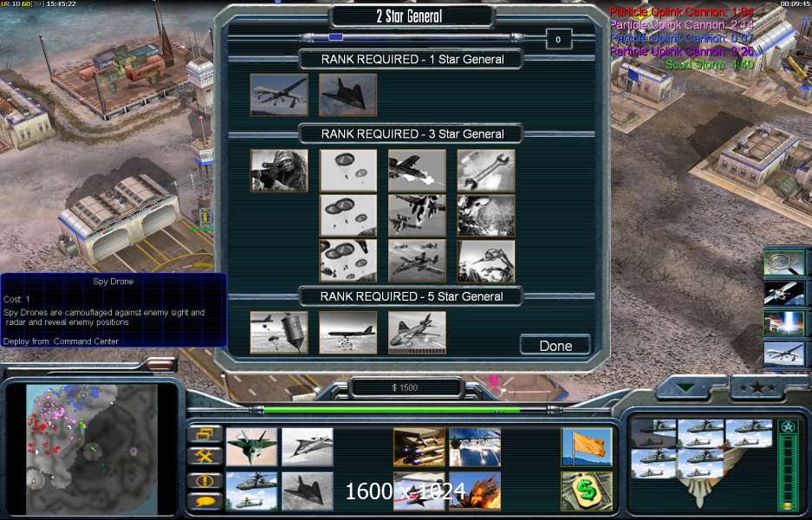Select the A10 Strike level 2 icon
Viewport: 812px width, 520px height.
coord(417,216)
